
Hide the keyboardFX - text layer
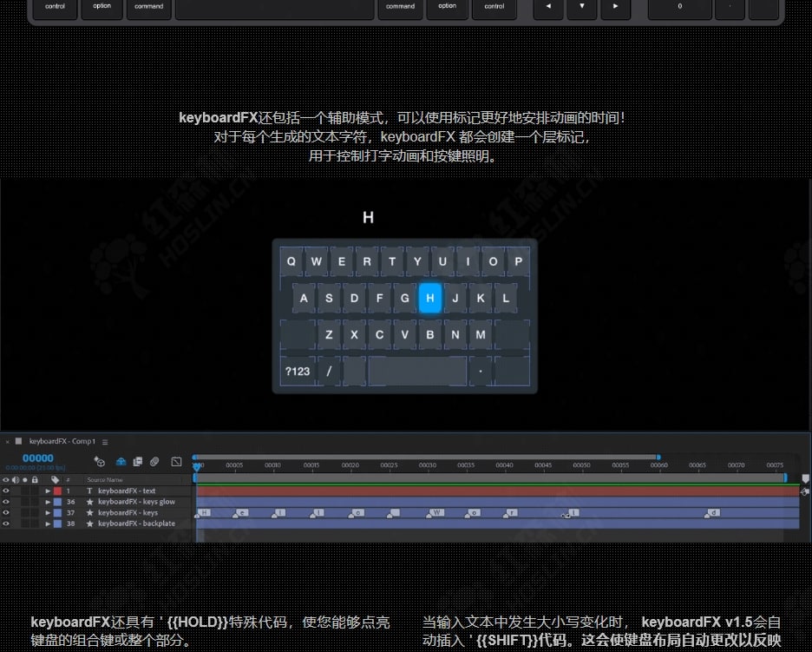click(6, 491)
